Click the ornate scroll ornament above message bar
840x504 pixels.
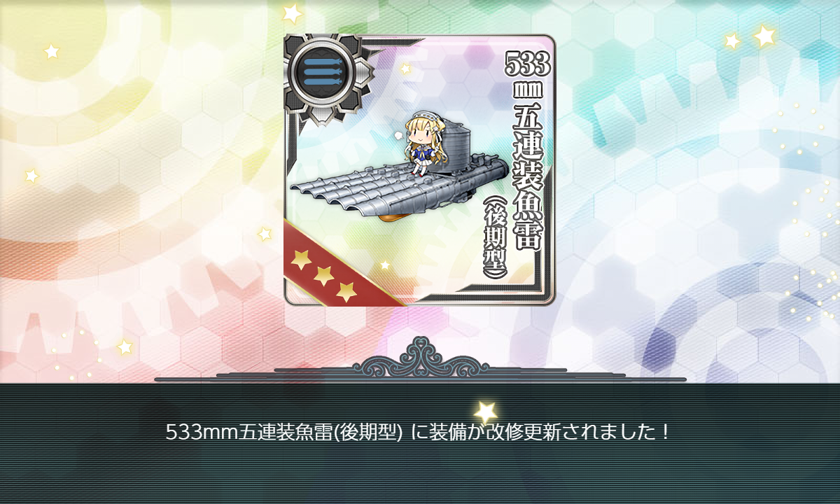[x=420, y=357]
